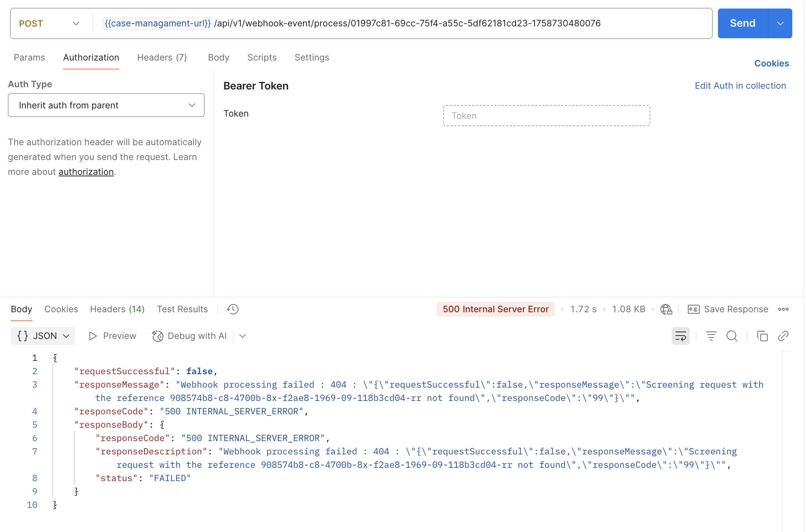806x532 pixels.
Task: Open search in response body
Action: pos(732,336)
